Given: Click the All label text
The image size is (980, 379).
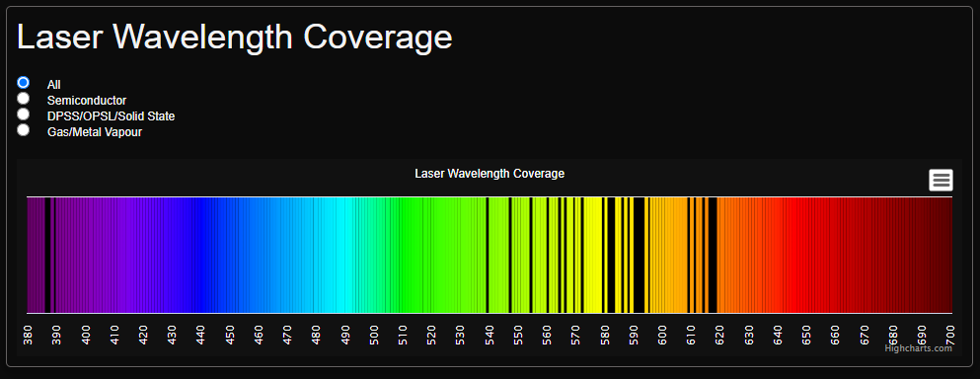Looking at the screenshot, I should pyautogui.click(x=53, y=85).
